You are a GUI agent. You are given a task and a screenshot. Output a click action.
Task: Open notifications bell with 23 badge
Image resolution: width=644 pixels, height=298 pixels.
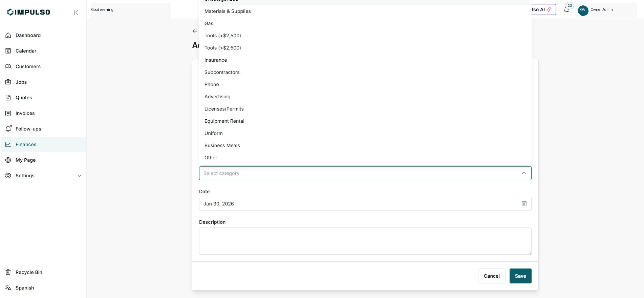567,9
